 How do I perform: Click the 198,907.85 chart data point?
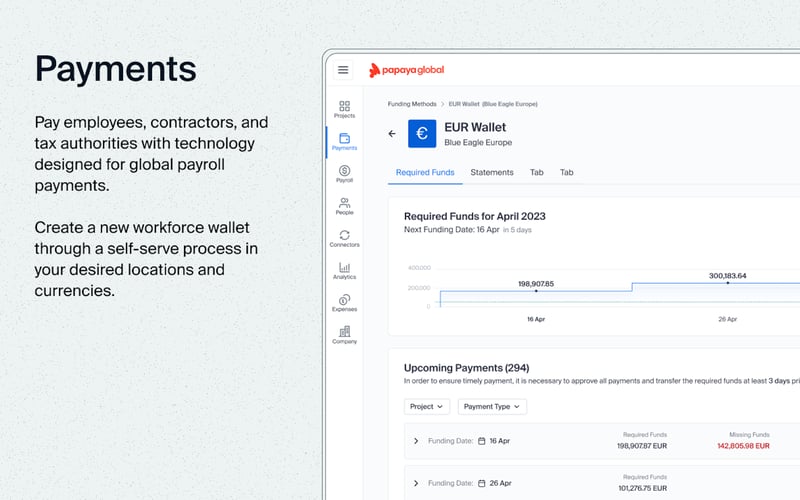536,291
